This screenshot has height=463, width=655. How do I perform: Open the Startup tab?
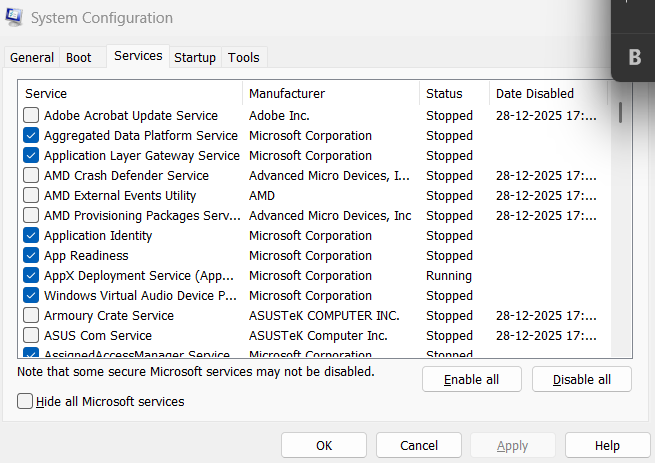coord(195,58)
